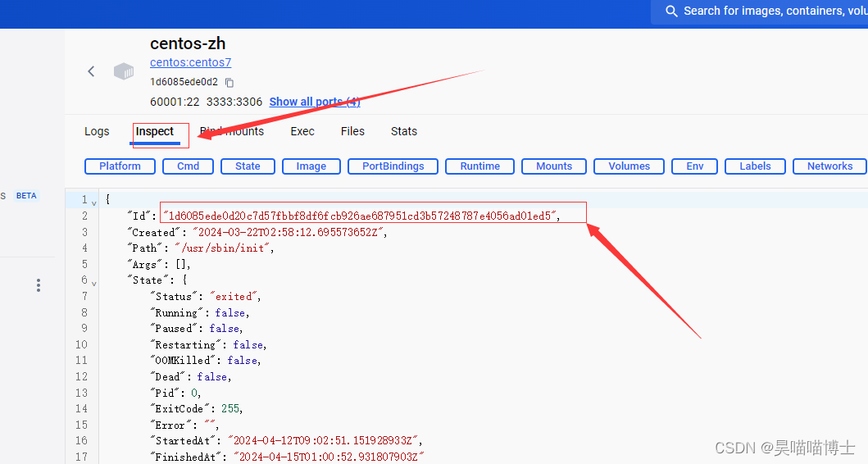The image size is (868, 464).
Task: Click the StartedAt timestamp value
Action: tap(323, 441)
